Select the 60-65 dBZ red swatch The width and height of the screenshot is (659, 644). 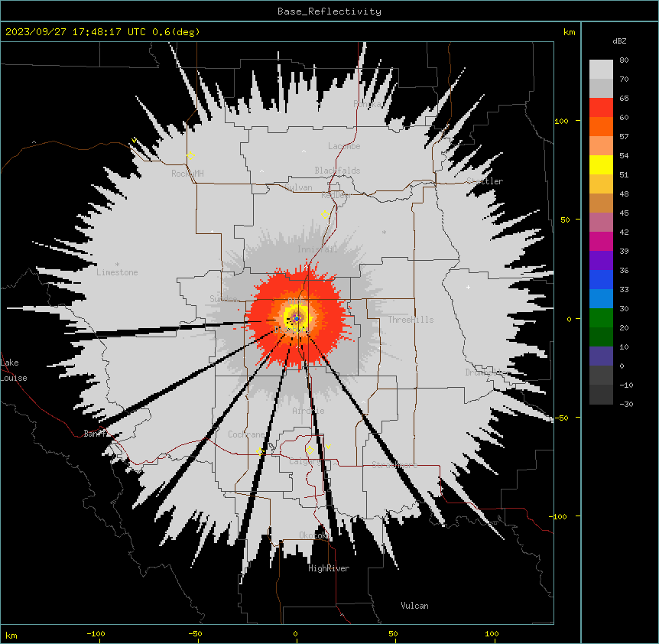click(x=601, y=108)
